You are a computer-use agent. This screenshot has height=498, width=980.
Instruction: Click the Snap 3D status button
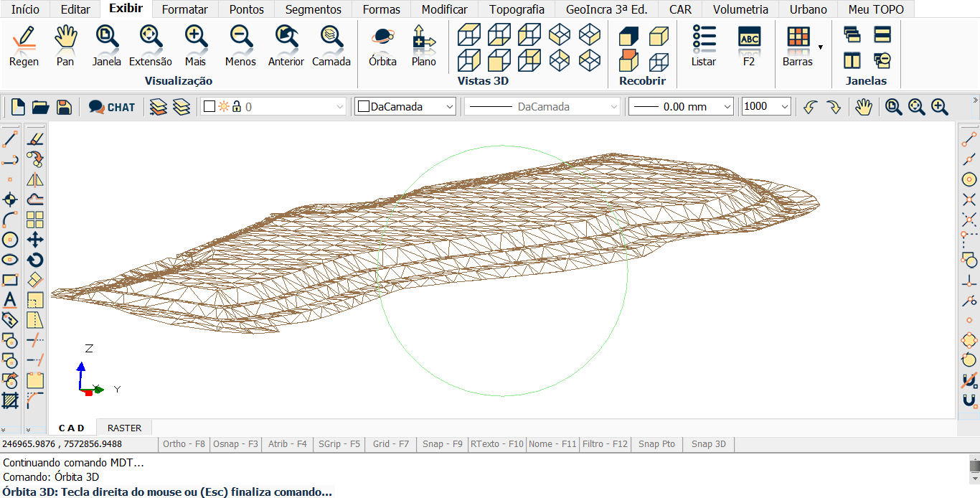point(709,444)
